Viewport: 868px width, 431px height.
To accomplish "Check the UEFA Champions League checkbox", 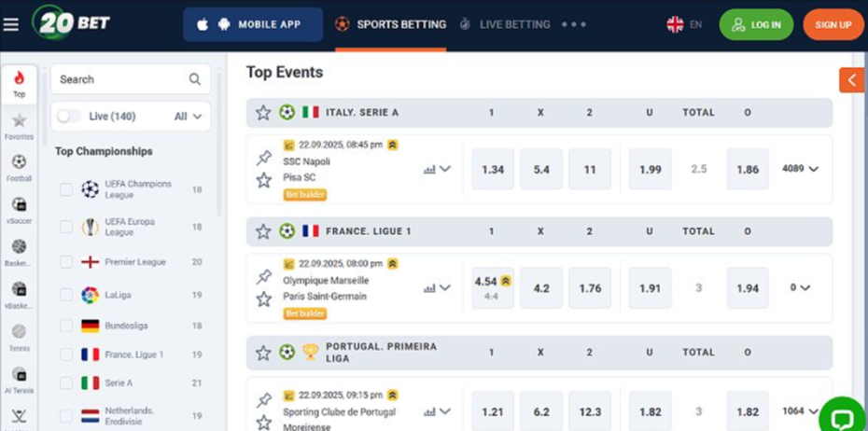I will (x=66, y=189).
